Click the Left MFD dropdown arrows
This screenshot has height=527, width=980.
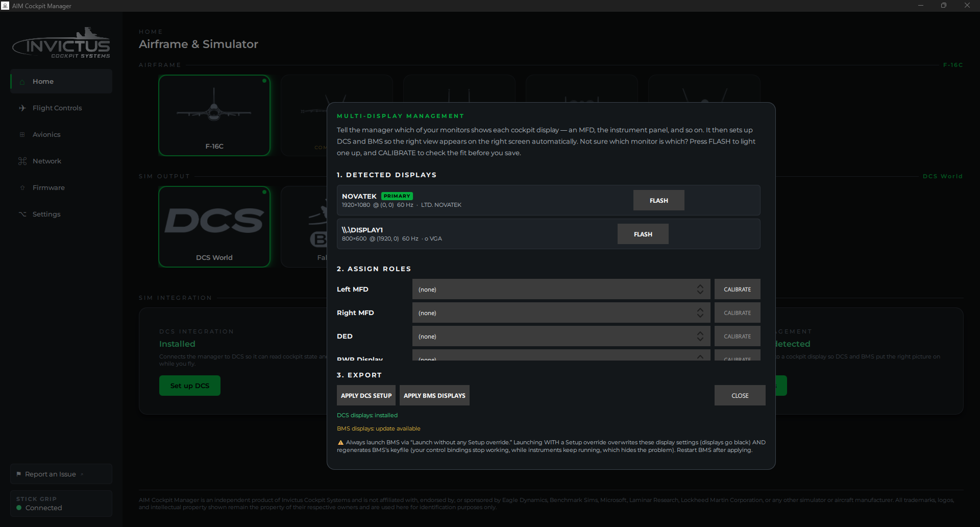coord(700,289)
